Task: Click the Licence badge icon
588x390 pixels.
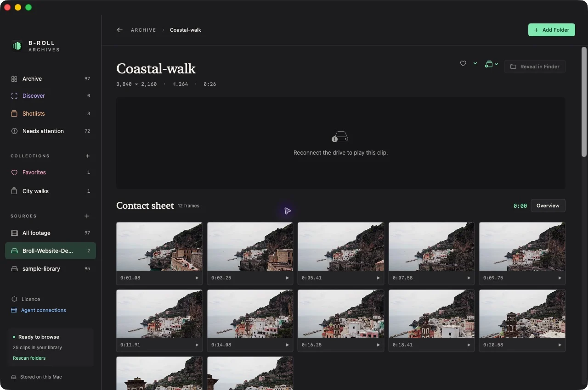Action: 14,299
